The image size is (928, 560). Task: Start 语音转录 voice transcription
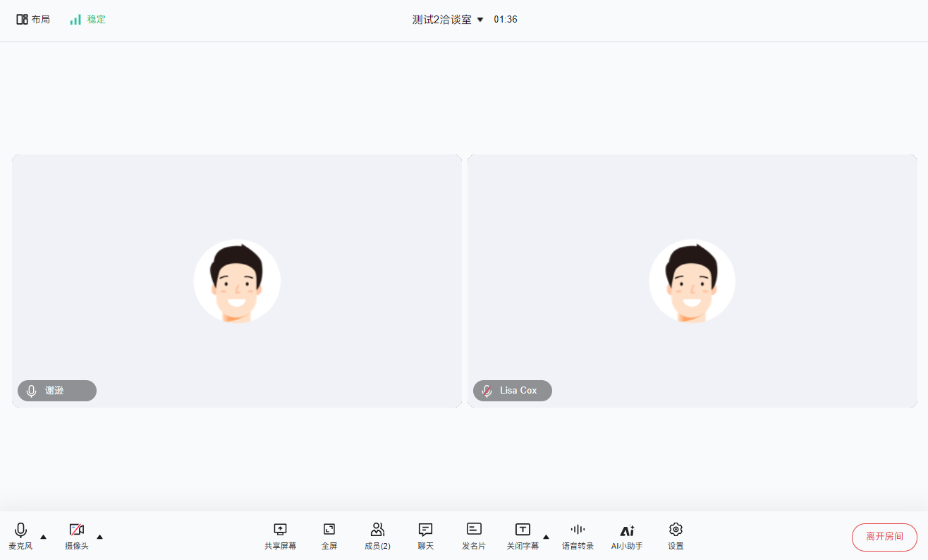(578, 536)
